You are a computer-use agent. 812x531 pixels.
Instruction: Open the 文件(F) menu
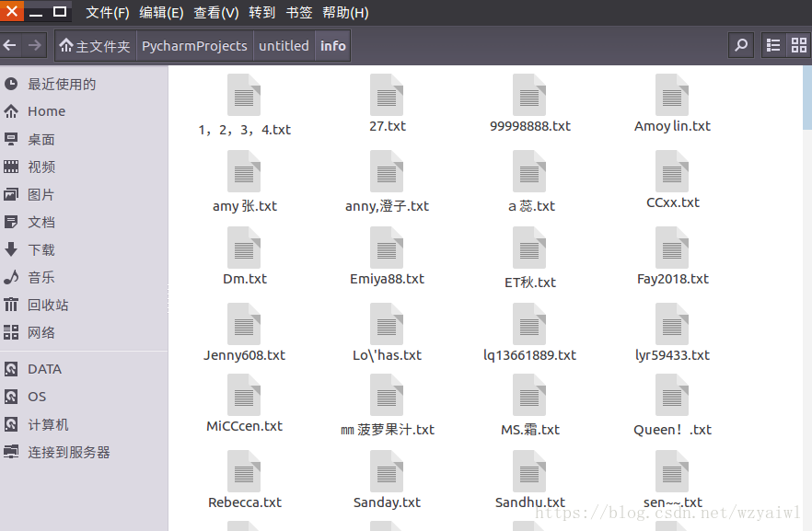(107, 12)
